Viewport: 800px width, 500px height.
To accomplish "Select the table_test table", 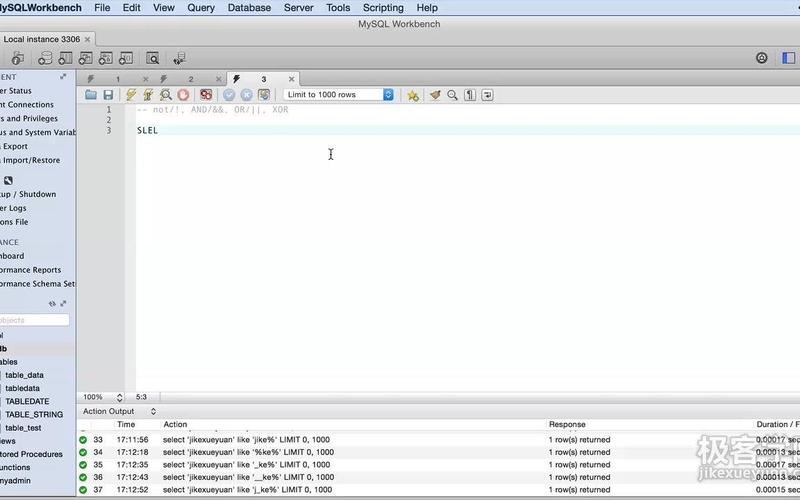I will [23, 428].
